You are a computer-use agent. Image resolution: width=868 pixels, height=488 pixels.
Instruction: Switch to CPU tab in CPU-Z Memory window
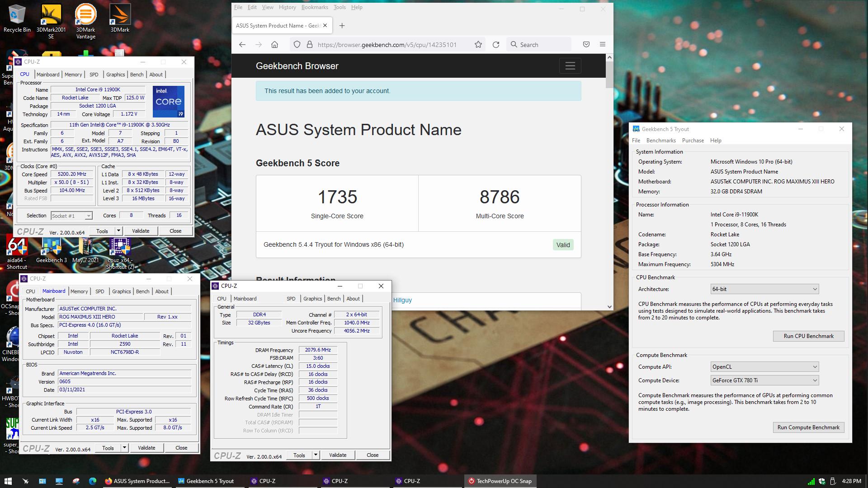pyautogui.click(x=222, y=299)
